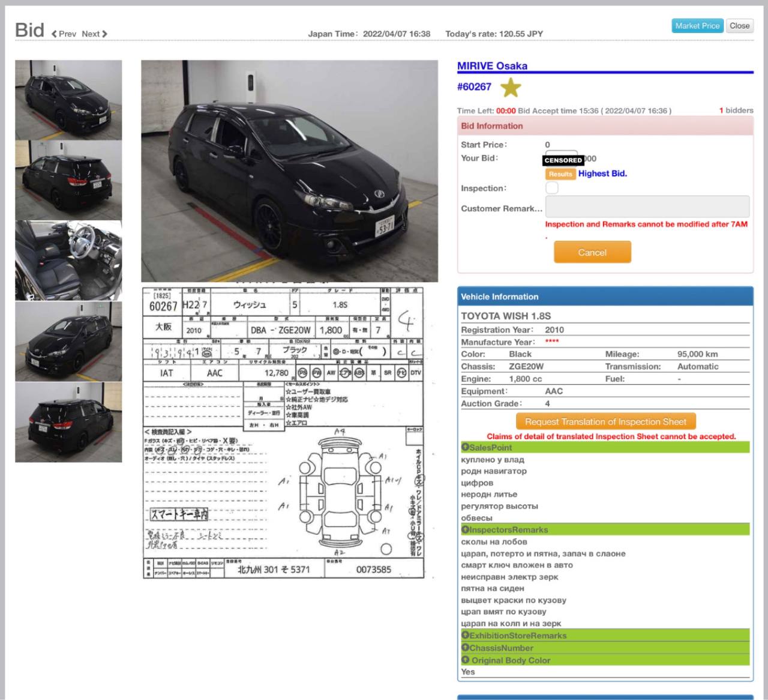Click the 'Highest Bid.' status text
Screen dimensions: 768x700
pos(602,173)
